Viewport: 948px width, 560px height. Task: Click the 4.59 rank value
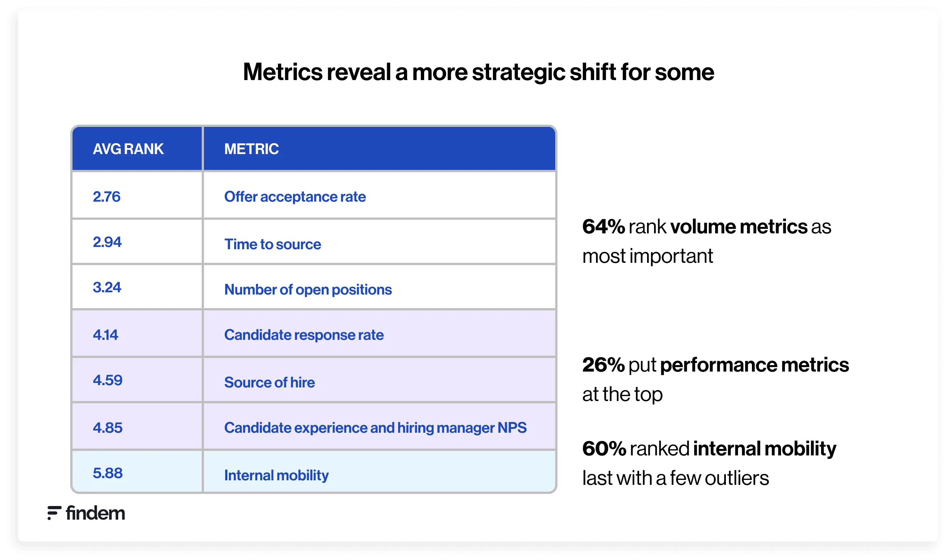click(108, 380)
